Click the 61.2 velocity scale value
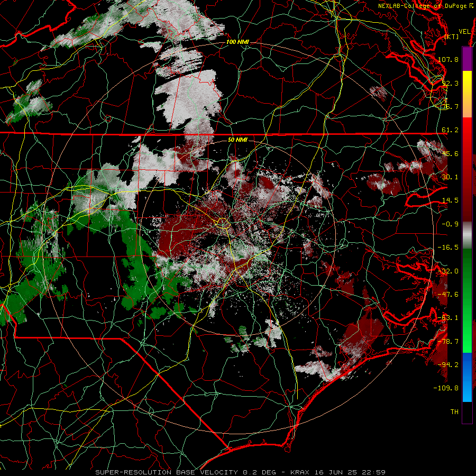The height and width of the screenshot is (476, 476). pos(450,130)
